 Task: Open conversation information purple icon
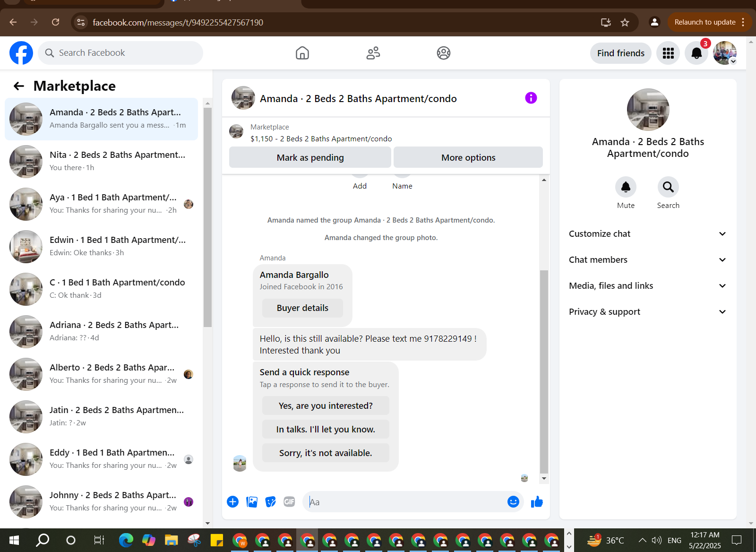(531, 98)
